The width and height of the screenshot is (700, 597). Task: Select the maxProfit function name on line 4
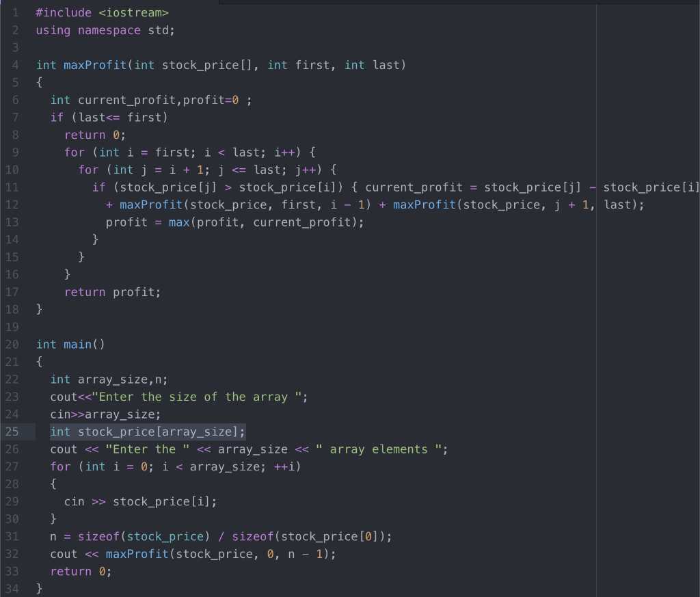click(x=94, y=64)
